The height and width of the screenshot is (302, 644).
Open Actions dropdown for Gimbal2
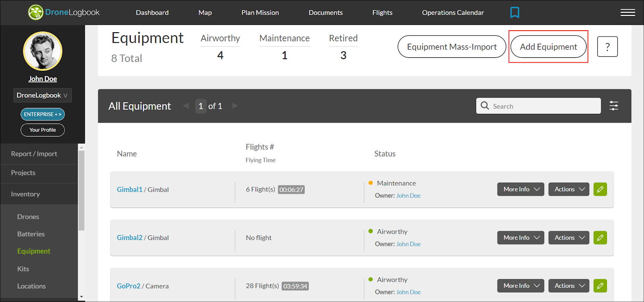click(569, 238)
